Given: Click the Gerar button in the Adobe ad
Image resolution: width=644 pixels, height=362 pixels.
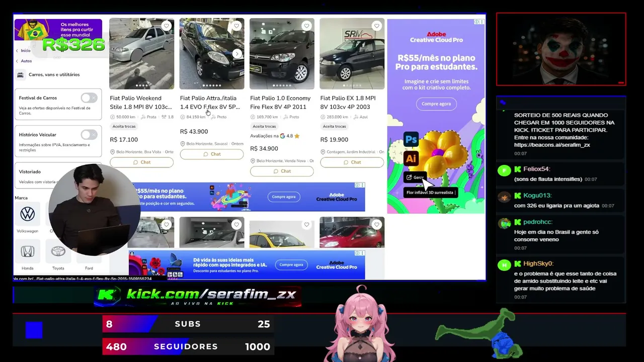Looking at the screenshot, I should point(416,177).
